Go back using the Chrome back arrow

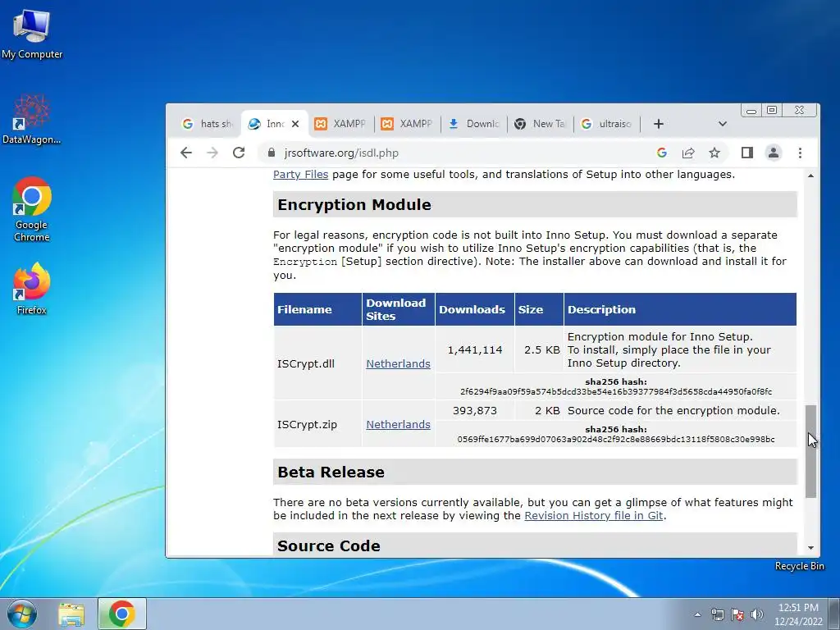186,153
